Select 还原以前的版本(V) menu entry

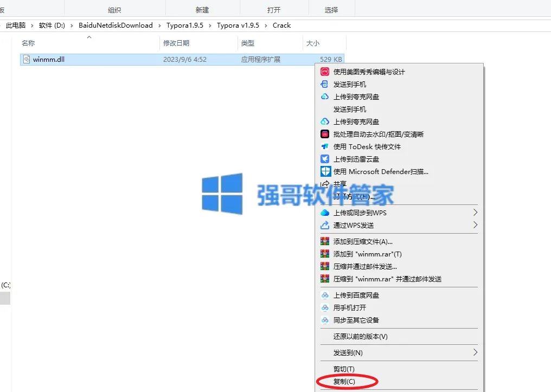360,336
